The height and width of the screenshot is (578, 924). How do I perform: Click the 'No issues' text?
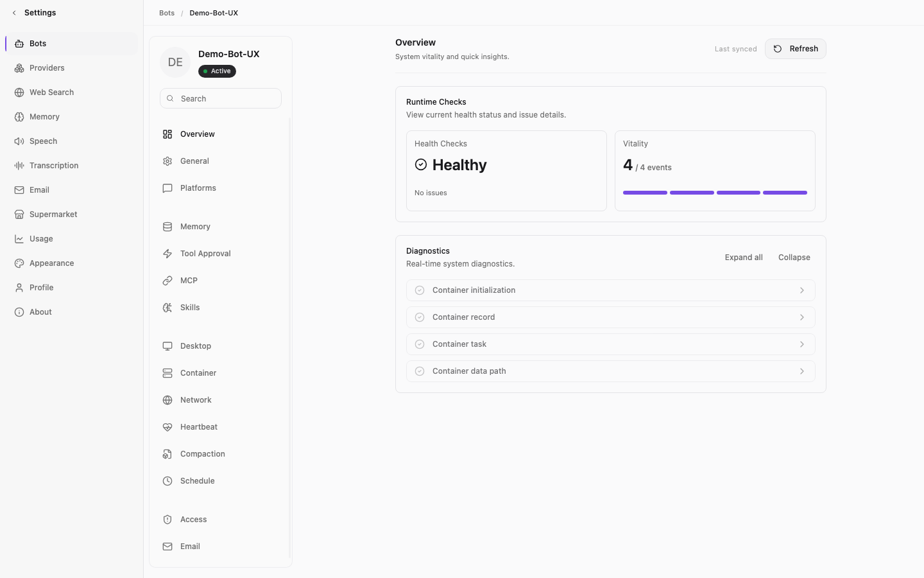431,193
